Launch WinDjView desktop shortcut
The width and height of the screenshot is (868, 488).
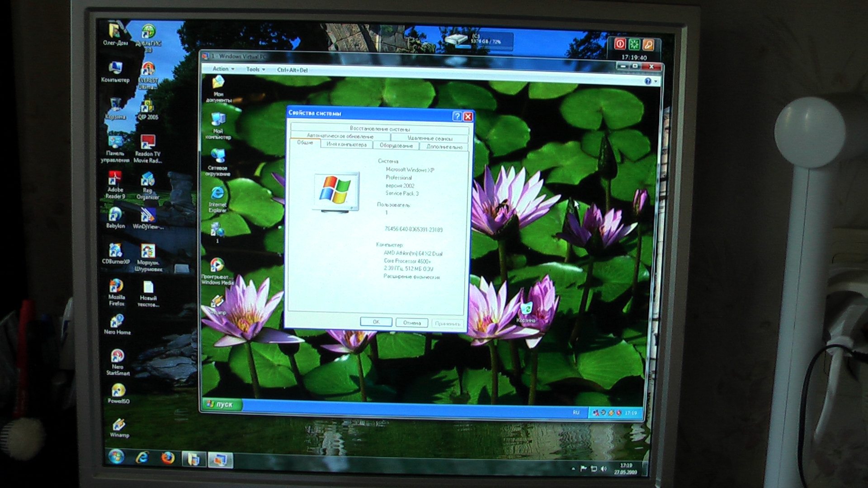[148, 219]
